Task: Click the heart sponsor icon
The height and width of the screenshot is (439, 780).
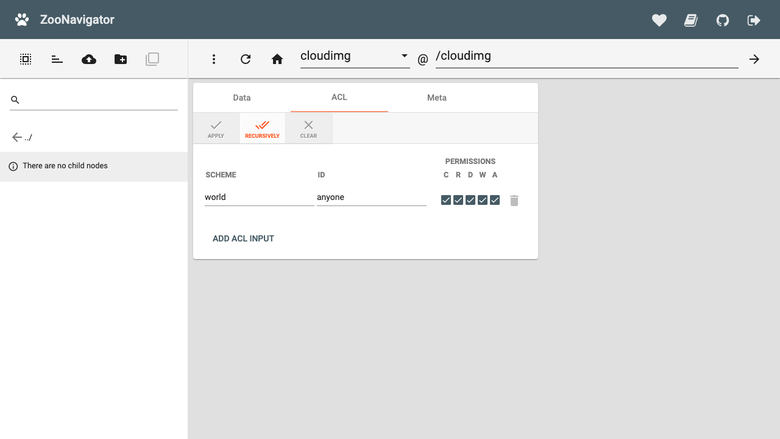Action: pos(659,20)
